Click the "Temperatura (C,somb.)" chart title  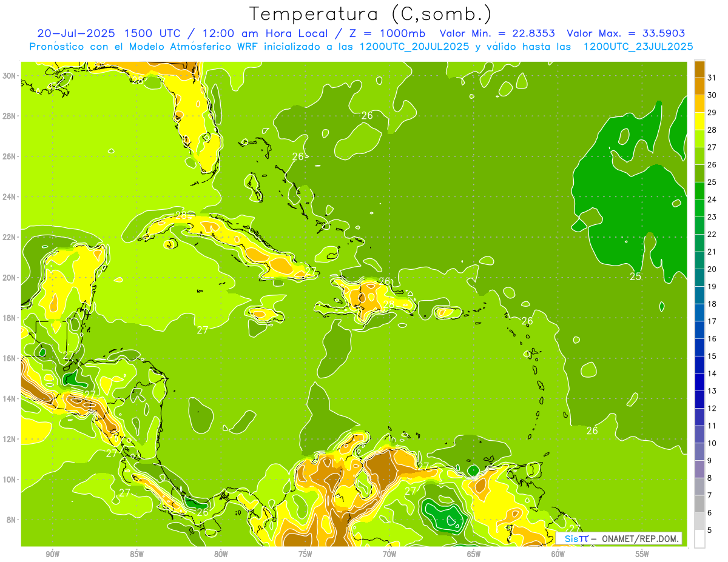(x=370, y=14)
